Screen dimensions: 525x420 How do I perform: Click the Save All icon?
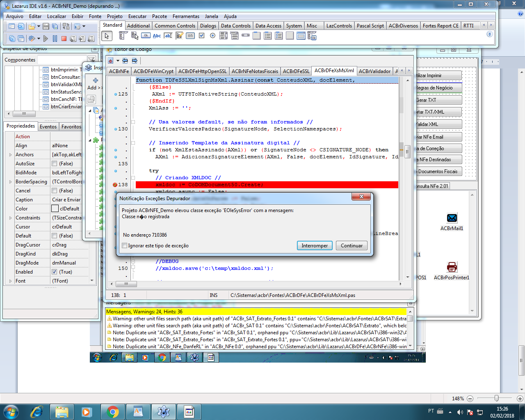[x=55, y=26]
